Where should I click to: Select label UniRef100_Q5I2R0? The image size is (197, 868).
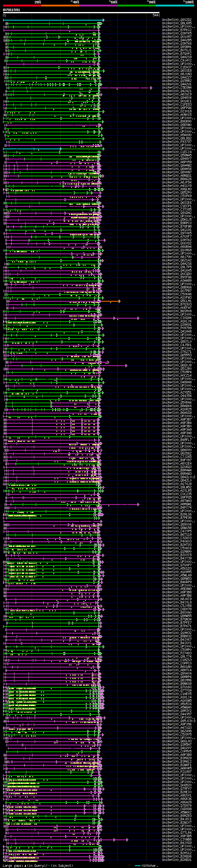tap(177, 369)
